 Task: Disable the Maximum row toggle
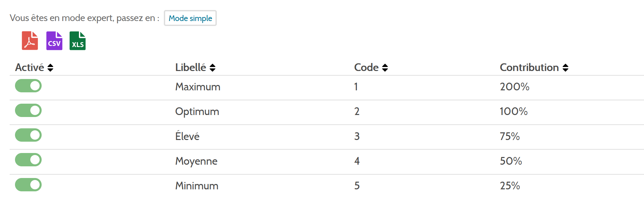[x=28, y=86]
